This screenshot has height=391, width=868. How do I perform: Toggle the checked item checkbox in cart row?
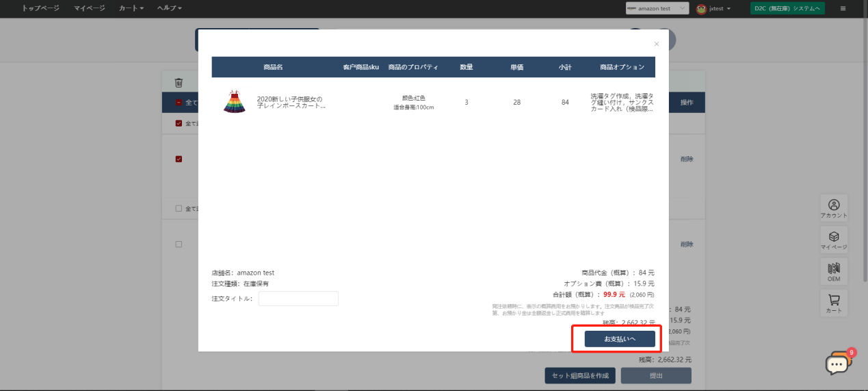[x=179, y=159]
